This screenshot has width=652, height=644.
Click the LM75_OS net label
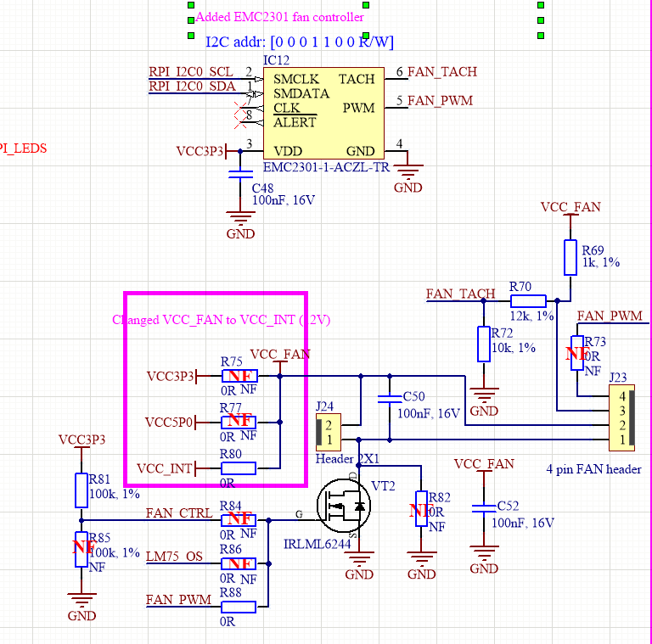(x=174, y=557)
